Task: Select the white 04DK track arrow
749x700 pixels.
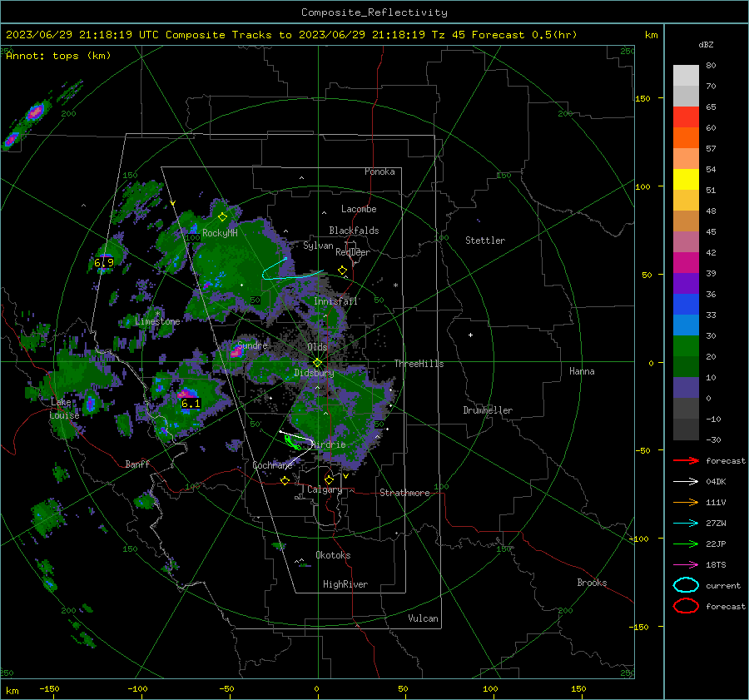Action: 686,481
